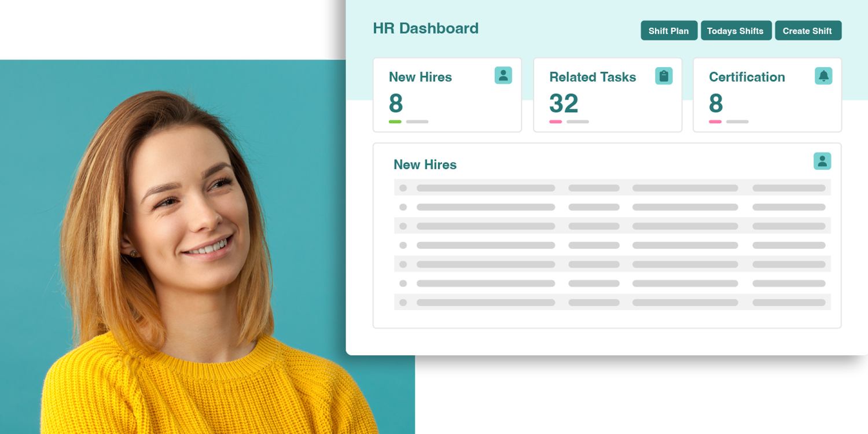
Task: Click the person icon in New Hires table panel
Action: (x=822, y=161)
